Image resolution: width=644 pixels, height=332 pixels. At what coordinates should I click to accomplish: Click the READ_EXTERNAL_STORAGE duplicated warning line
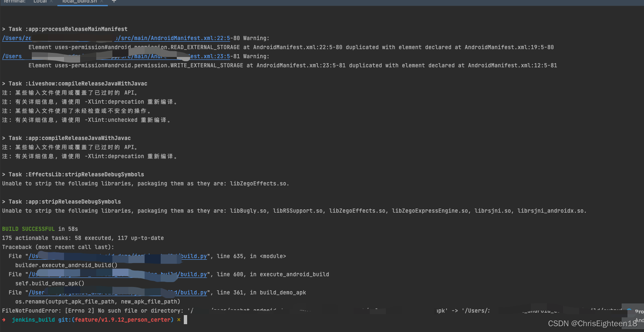point(291,47)
